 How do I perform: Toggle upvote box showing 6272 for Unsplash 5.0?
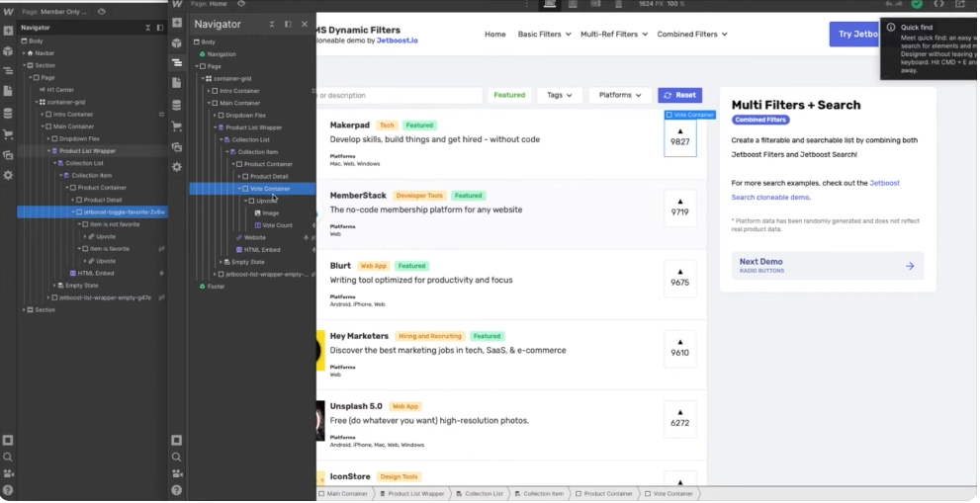pos(680,419)
